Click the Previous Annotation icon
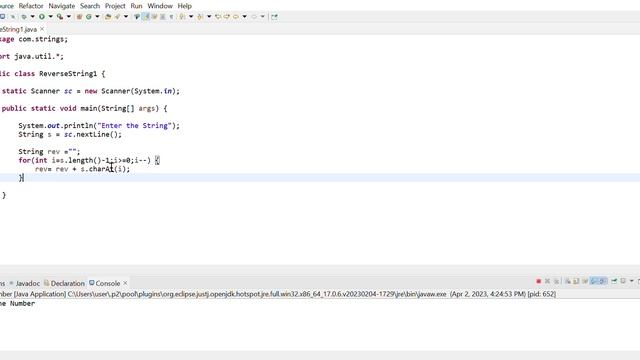This screenshot has height=360, width=640. point(200,17)
